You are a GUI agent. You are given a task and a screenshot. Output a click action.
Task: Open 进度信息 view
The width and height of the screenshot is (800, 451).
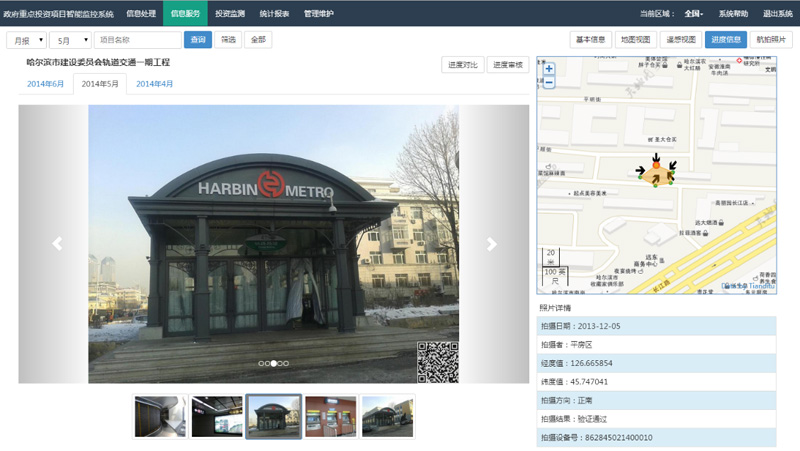pos(726,40)
